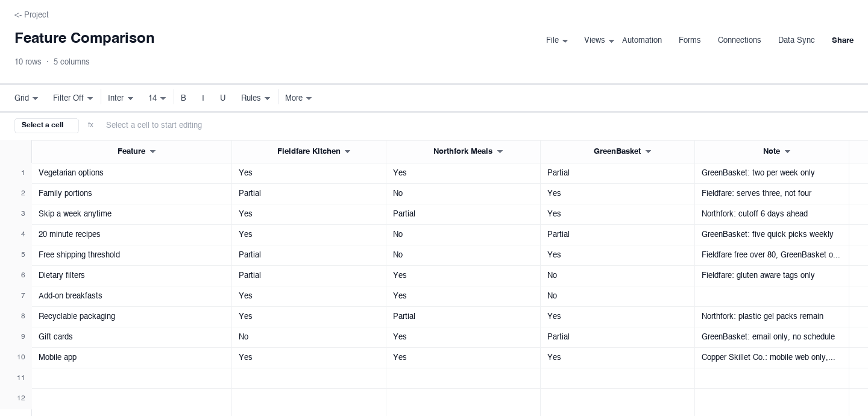Click the Share button

[x=842, y=40]
